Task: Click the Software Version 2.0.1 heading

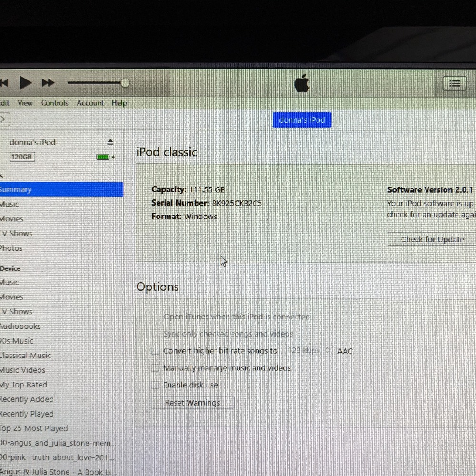Action: (430, 190)
